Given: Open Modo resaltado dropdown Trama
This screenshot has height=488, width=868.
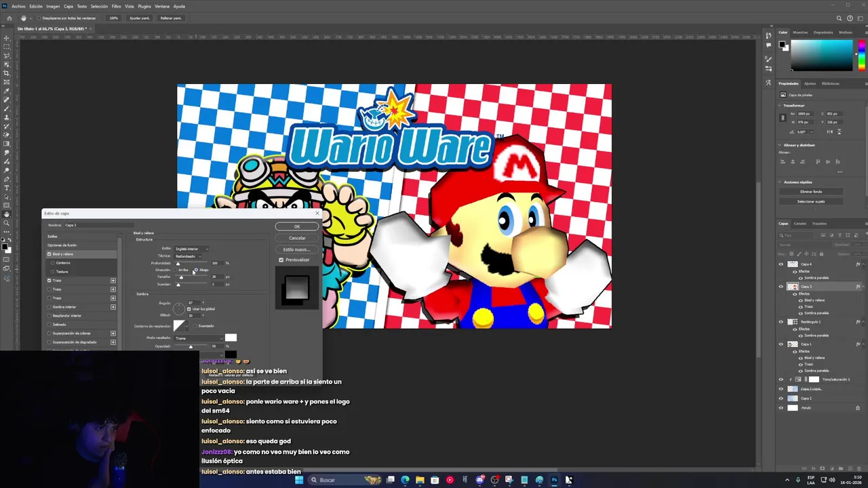Looking at the screenshot, I should 198,338.
